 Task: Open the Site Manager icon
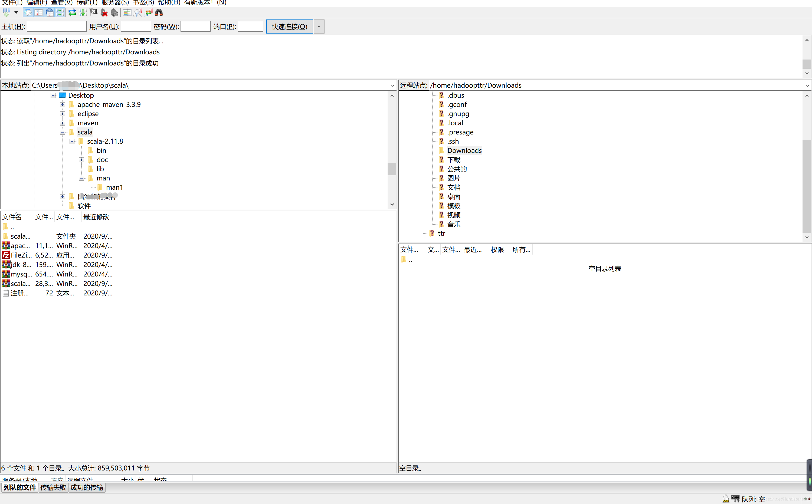pos(6,13)
